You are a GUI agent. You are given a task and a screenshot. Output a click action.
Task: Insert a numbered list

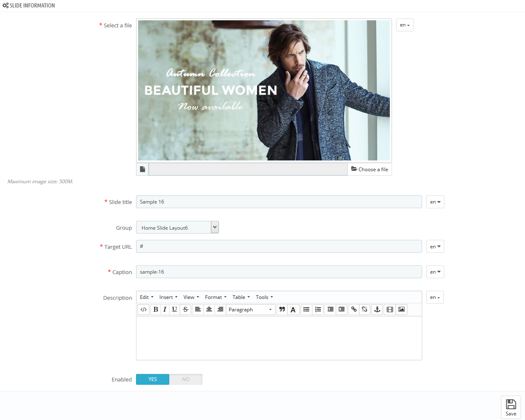click(x=318, y=309)
